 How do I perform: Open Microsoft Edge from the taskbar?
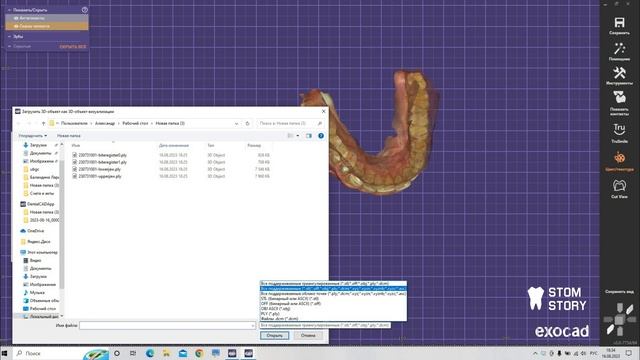coord(150,353)
